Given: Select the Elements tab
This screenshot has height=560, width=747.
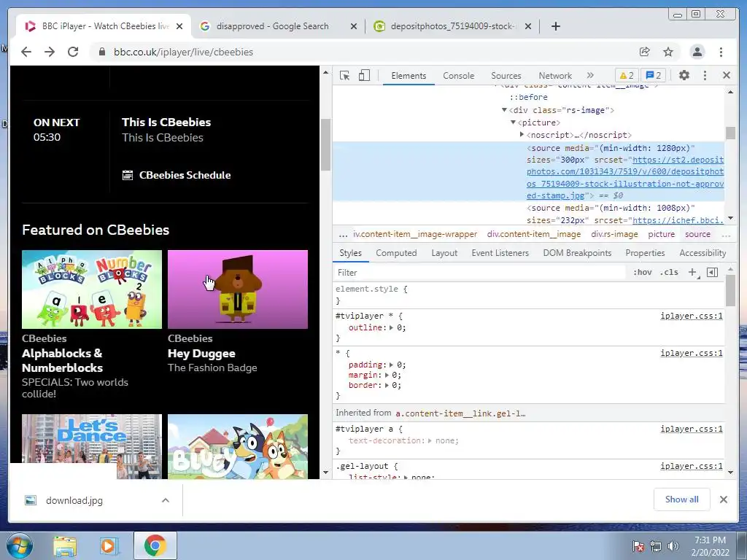Looking at the screenshot, I should [409, 76].
